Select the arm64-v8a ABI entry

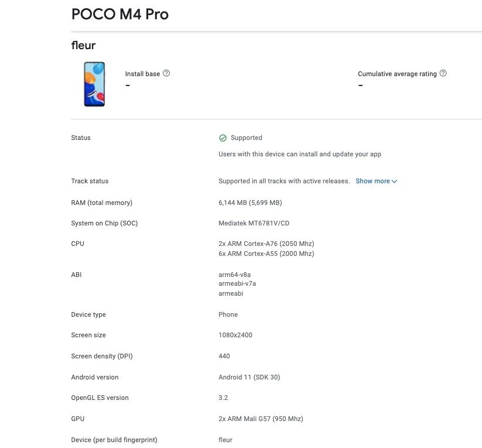click(x=235, y=274)
